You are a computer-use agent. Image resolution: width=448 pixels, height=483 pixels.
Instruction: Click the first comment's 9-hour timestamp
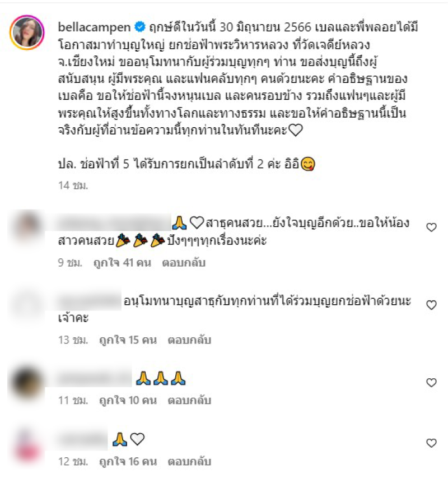[x=70, y=263]
